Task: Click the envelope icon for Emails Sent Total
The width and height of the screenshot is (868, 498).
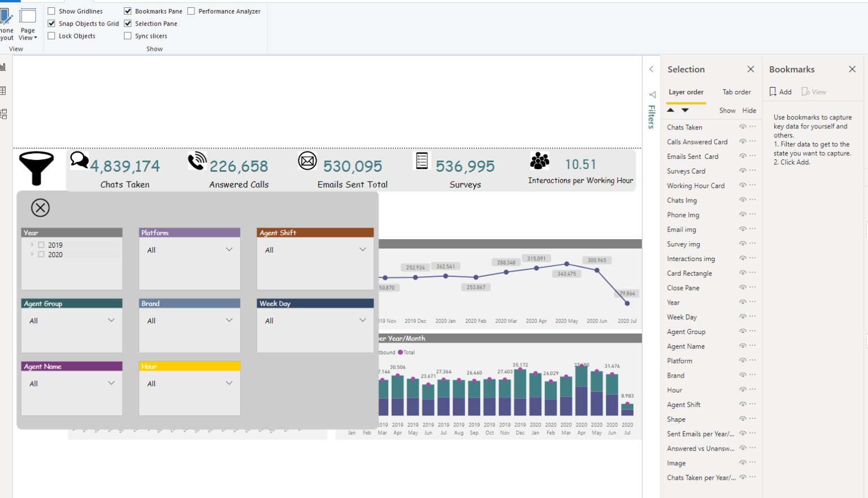Action: click(307, 161)
